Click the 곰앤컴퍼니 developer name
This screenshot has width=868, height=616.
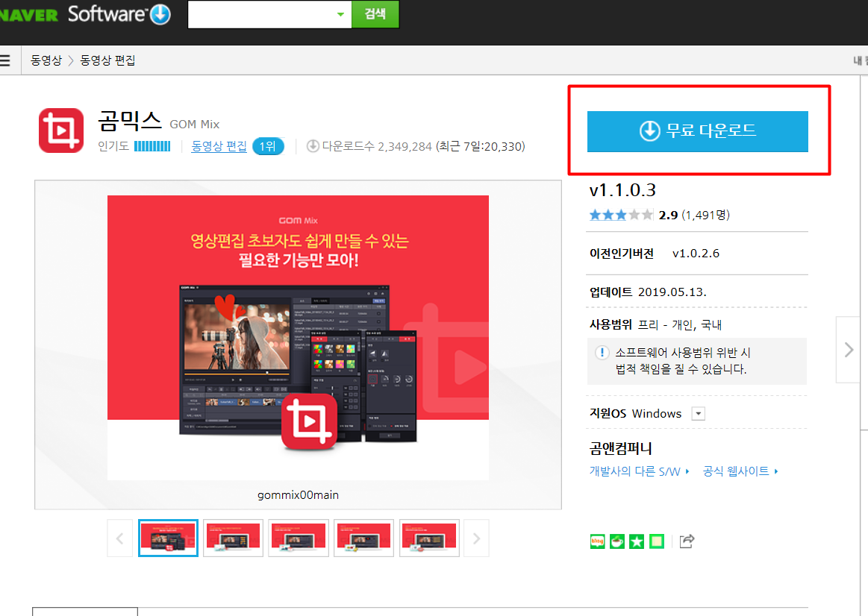620,448
